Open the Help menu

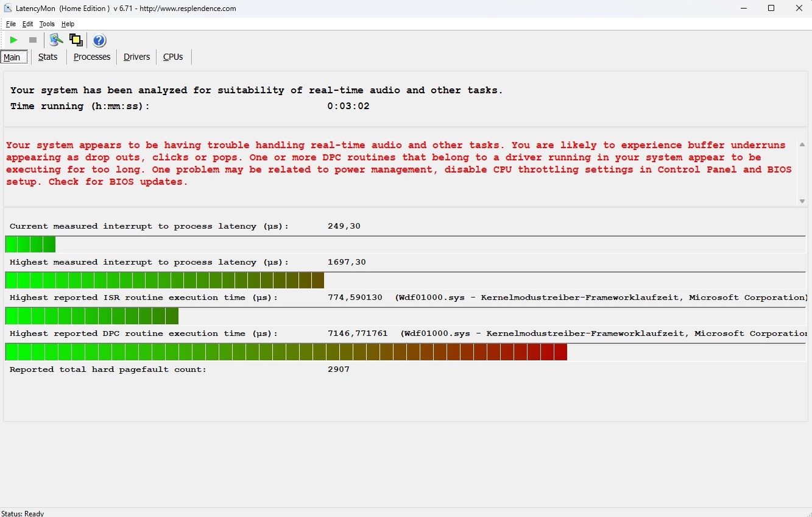pos(68,24)
